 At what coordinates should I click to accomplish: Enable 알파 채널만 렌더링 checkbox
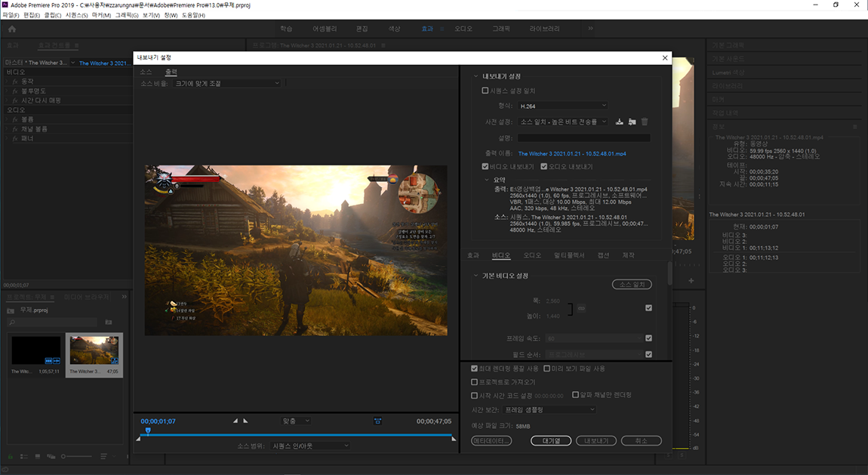click(x=575, y=395)
